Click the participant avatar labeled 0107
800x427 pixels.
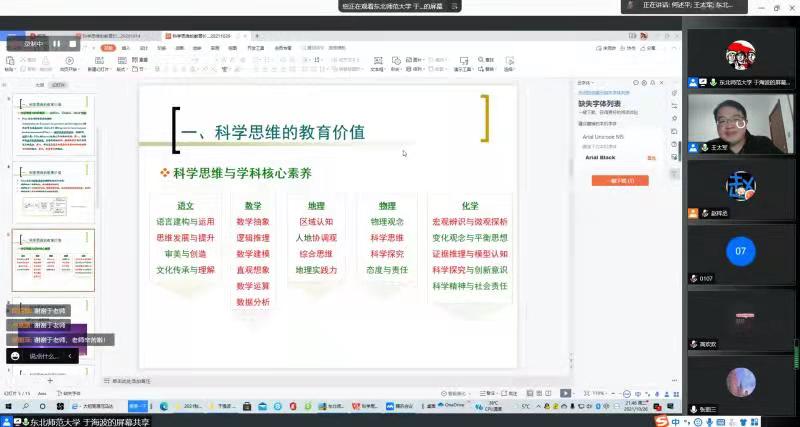[x=740, y=250]
